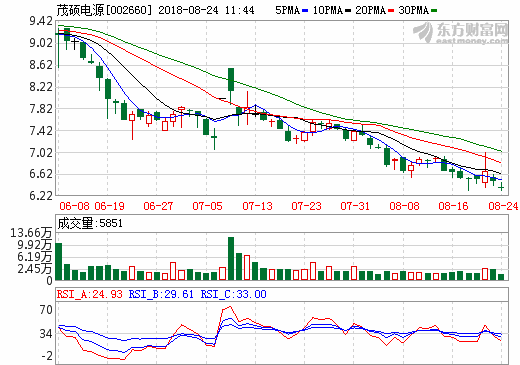Click the blue 5PMA legend color marker
Image resolution: width=520 pixels, height=365 pixels.
click(305, 11)
